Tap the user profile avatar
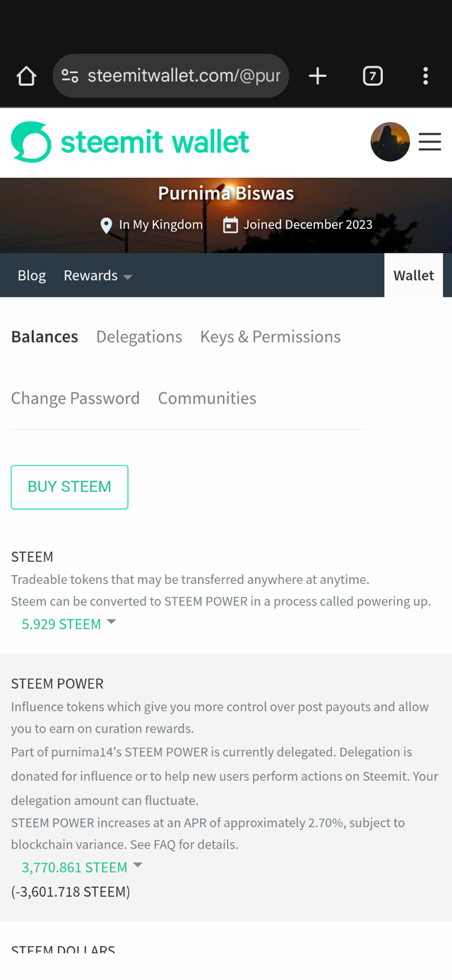 (x=390, y=142)
